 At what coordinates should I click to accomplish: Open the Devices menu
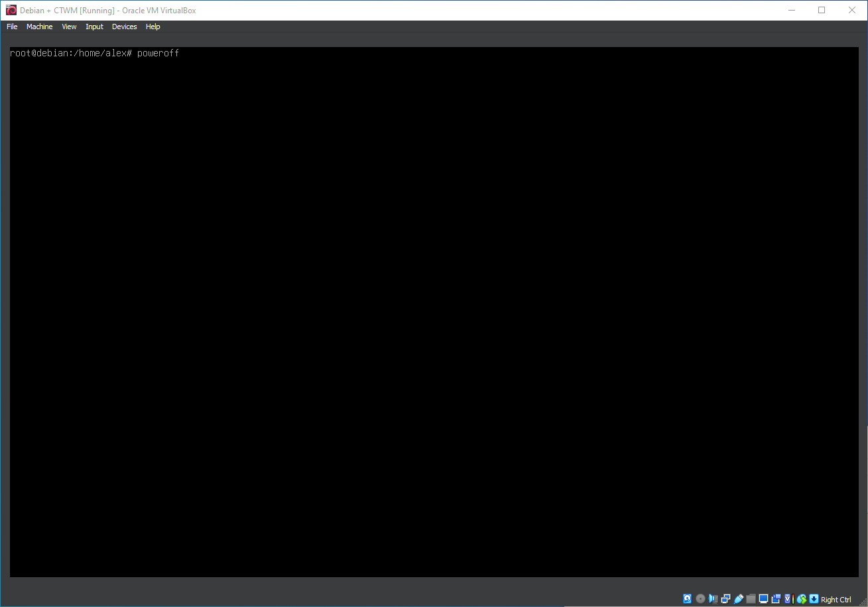(124, 27)
